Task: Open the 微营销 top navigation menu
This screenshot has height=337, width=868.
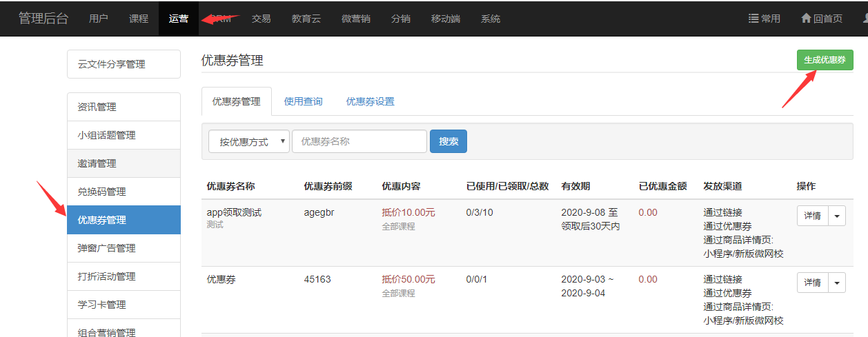Action: click(x=355, y=19)
